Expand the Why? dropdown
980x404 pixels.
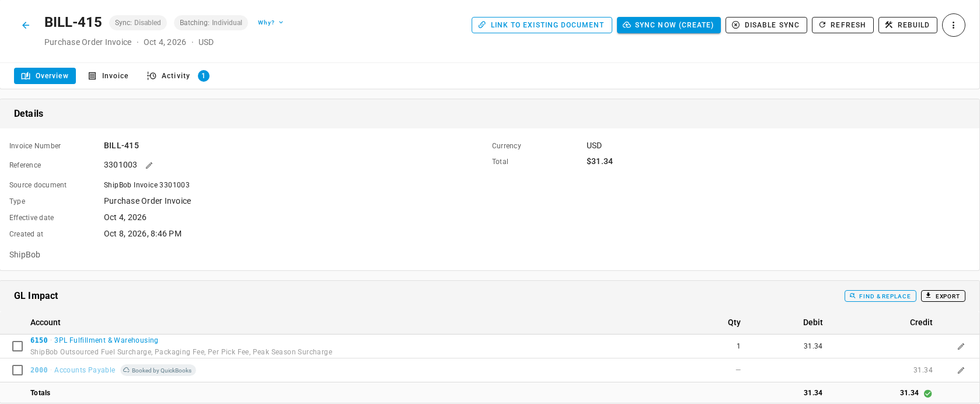(x=271, y=23)
